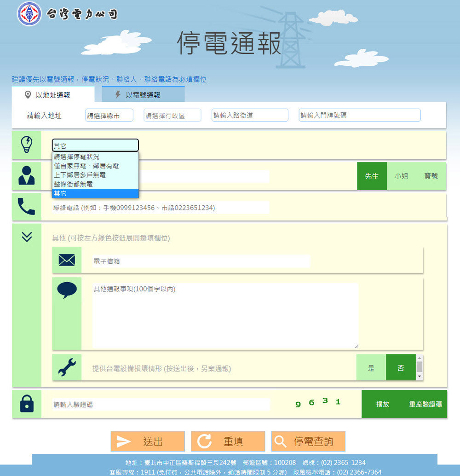This screenshot has height=476, width=460.
Task: Click the 請輸入地址 label
Action: click(44, 116)
